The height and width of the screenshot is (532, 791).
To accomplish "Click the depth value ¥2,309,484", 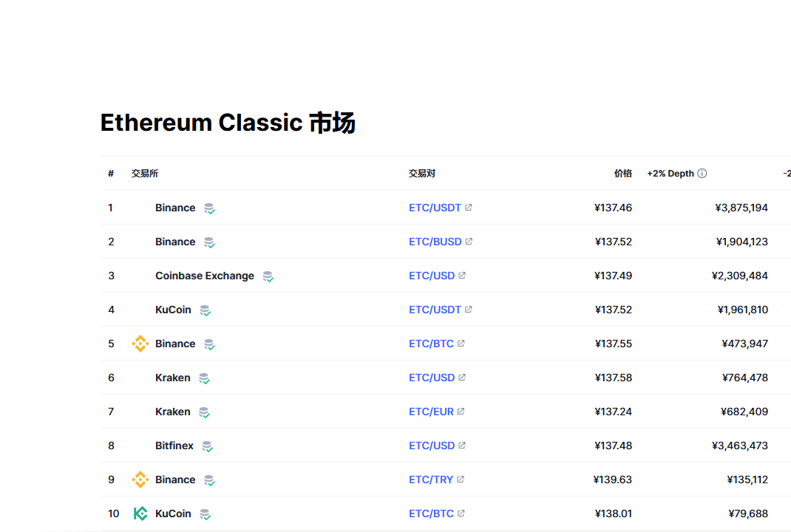I will coord(740,276).
